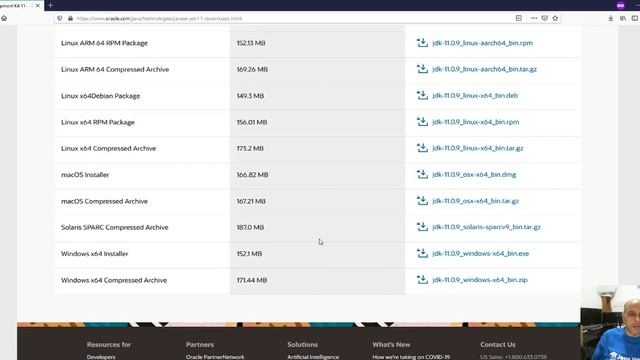Image resolution: width=640 pixels, height=360 pixels.
Task: Open the browser library icon
Action: pos(623,18)
